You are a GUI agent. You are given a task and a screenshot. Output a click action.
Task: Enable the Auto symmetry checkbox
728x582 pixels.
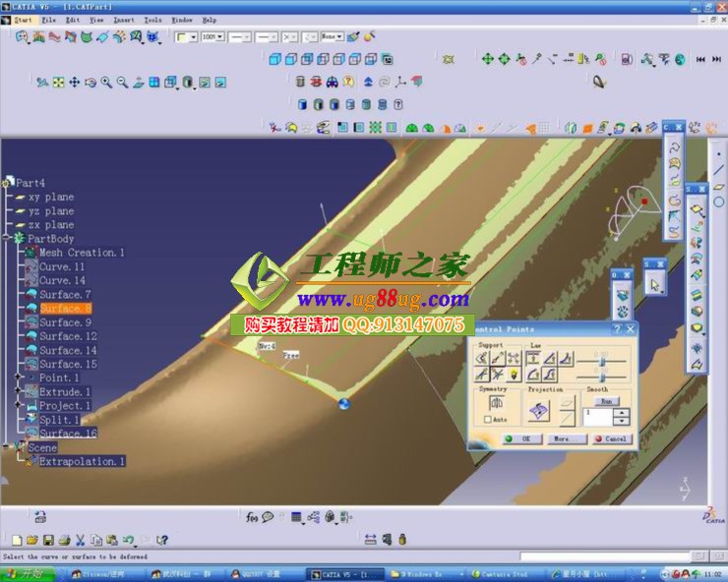[487, 420]
